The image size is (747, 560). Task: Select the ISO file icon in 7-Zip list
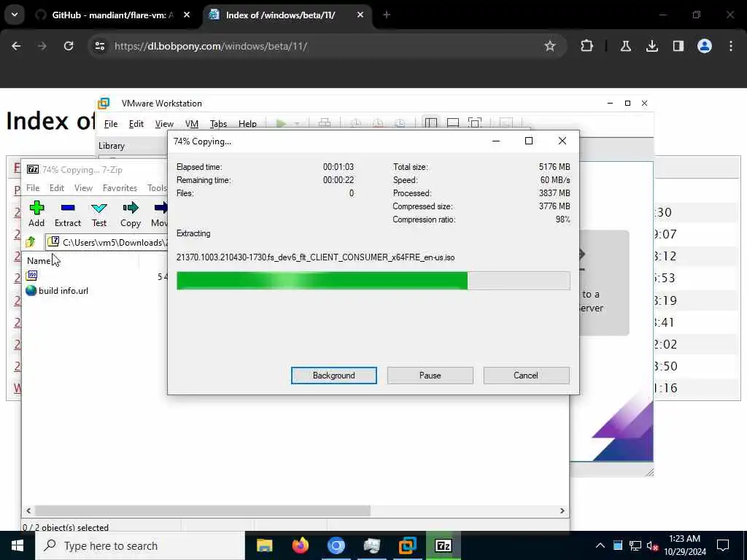pyautogui.click(x=32, y=275)
